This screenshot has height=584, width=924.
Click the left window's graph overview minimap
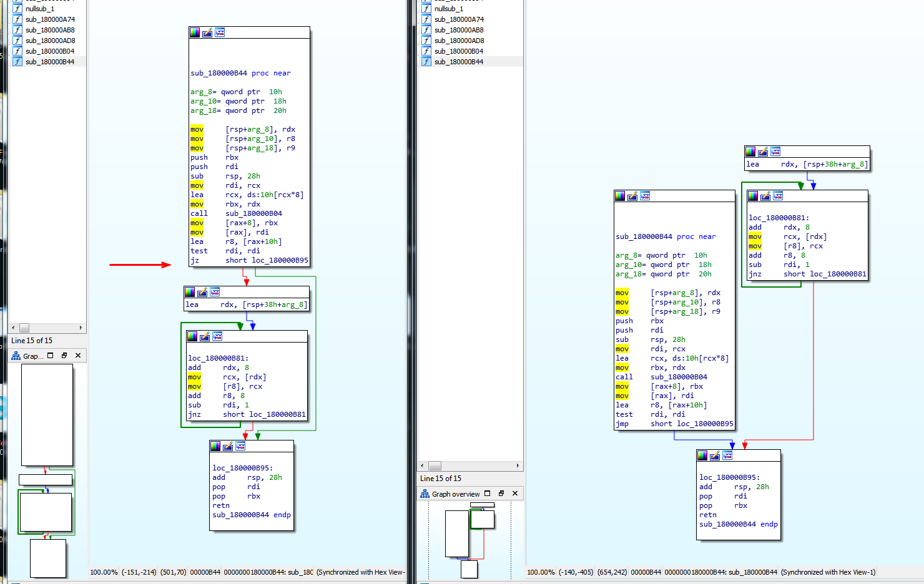click(47, 471)
